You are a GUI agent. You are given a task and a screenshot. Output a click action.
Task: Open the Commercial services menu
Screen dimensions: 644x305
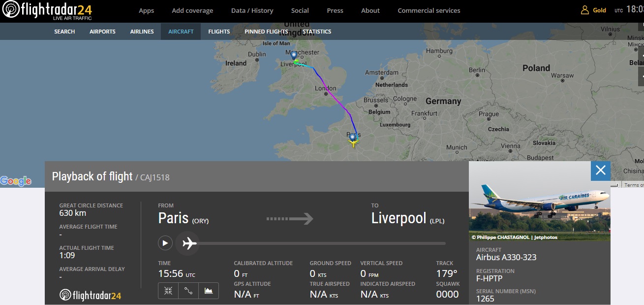coord(429,10)
